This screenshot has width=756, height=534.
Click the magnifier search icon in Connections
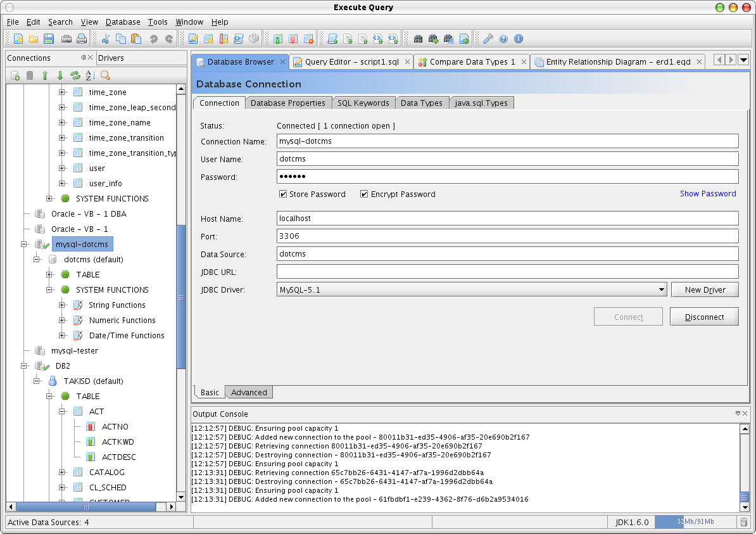tap(106, 75)
